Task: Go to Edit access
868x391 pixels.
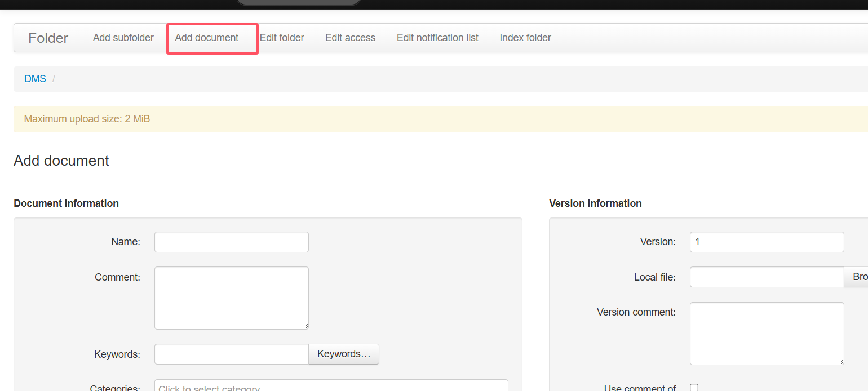Action: click(350, 38)
